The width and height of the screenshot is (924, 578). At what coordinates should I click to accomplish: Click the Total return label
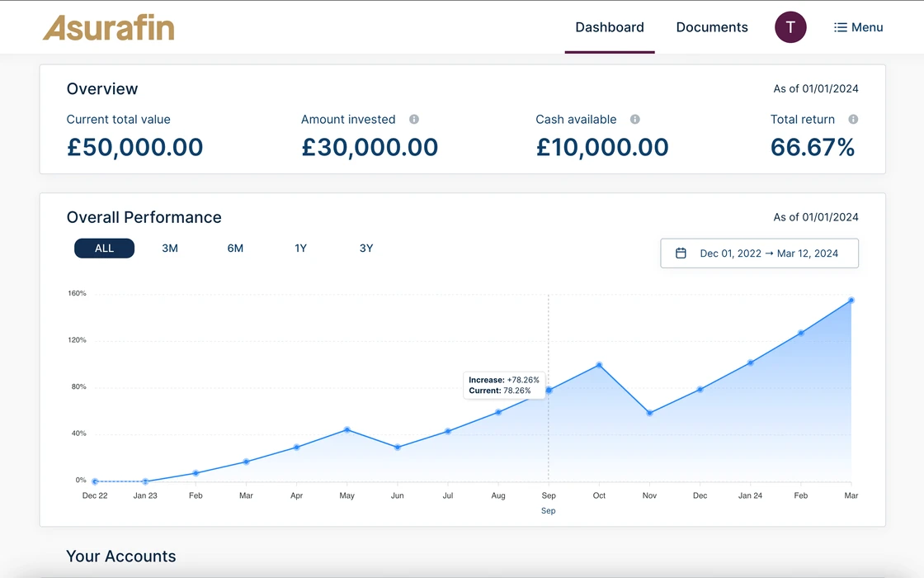coord(803,119)
